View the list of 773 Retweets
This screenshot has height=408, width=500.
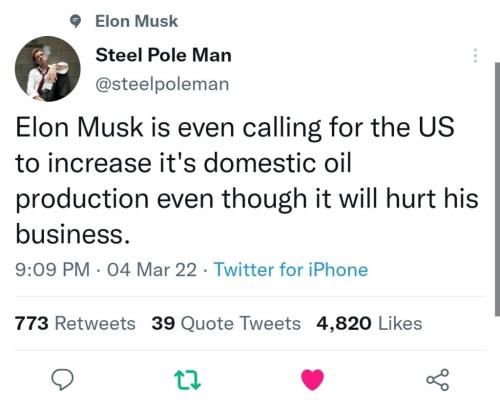point(75,323)
